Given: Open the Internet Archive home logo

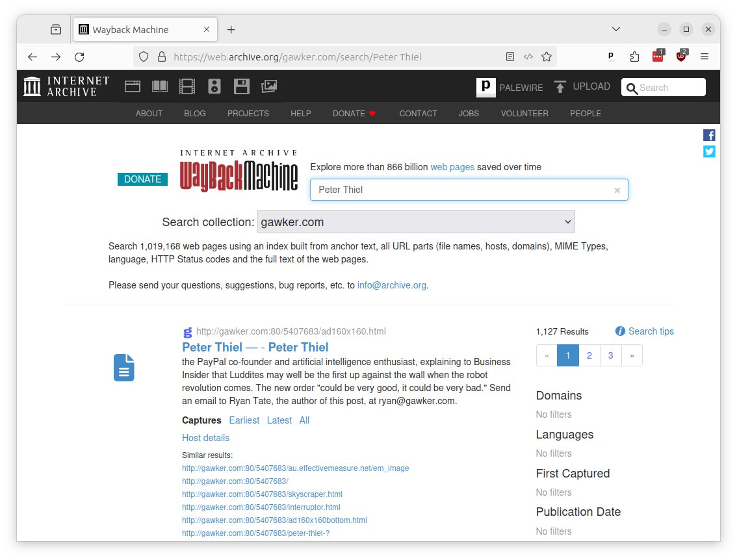Looking at the screenshot, I should (66, 86).
